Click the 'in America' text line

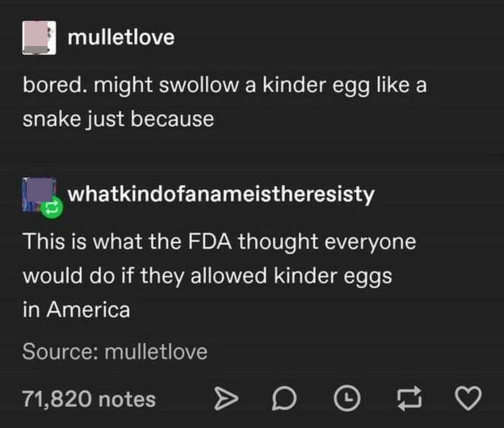(76, 310)
